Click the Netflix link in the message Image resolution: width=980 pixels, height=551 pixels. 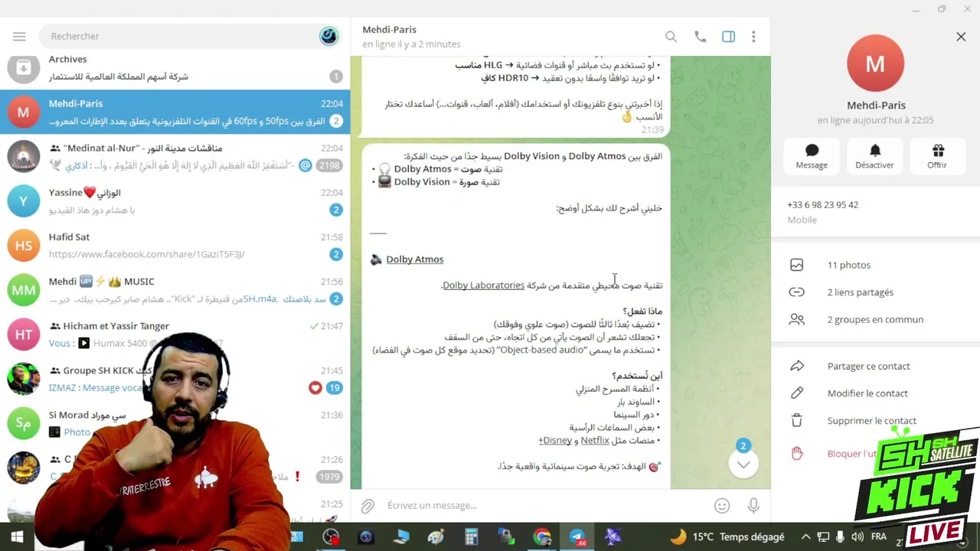point(595,441)
